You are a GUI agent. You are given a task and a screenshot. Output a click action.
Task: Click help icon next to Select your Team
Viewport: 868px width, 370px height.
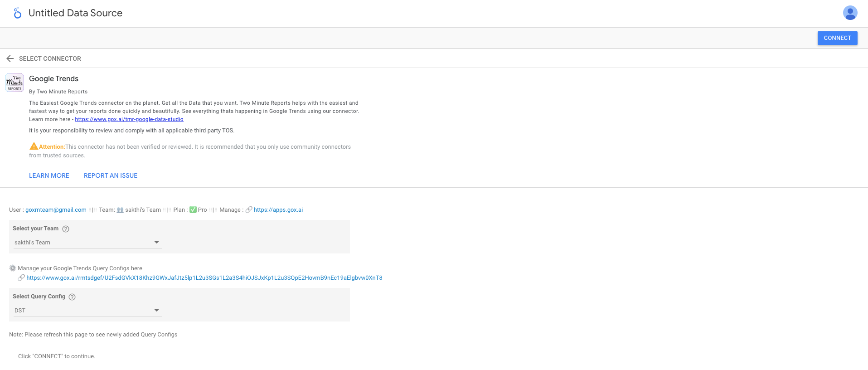click(x=66, y=229)
